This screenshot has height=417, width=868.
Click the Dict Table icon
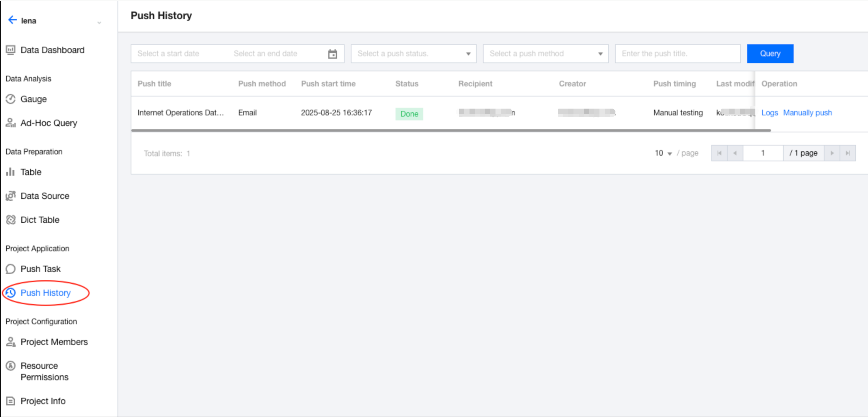10,220
